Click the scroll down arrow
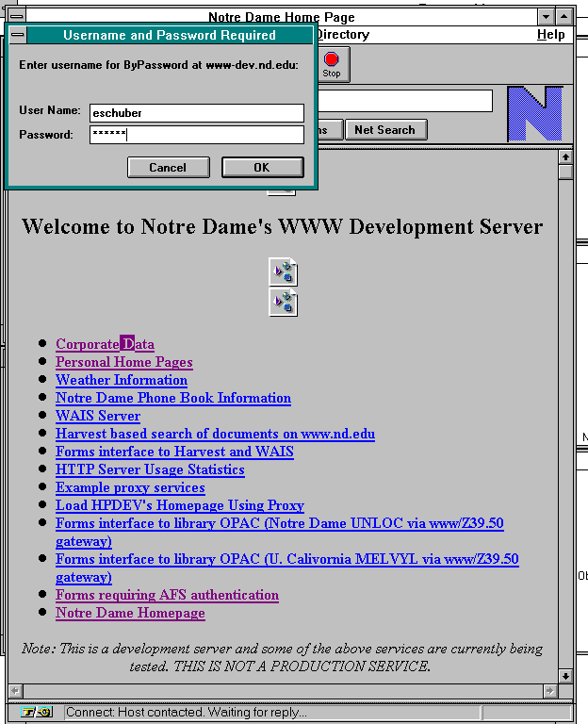The image size is (588, 724). 565,677
